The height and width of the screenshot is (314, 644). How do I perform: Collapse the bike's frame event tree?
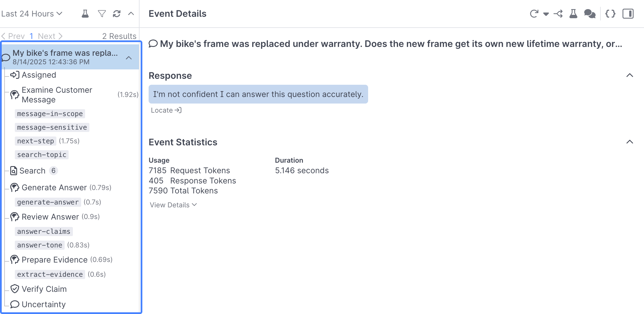coord(129,58)
